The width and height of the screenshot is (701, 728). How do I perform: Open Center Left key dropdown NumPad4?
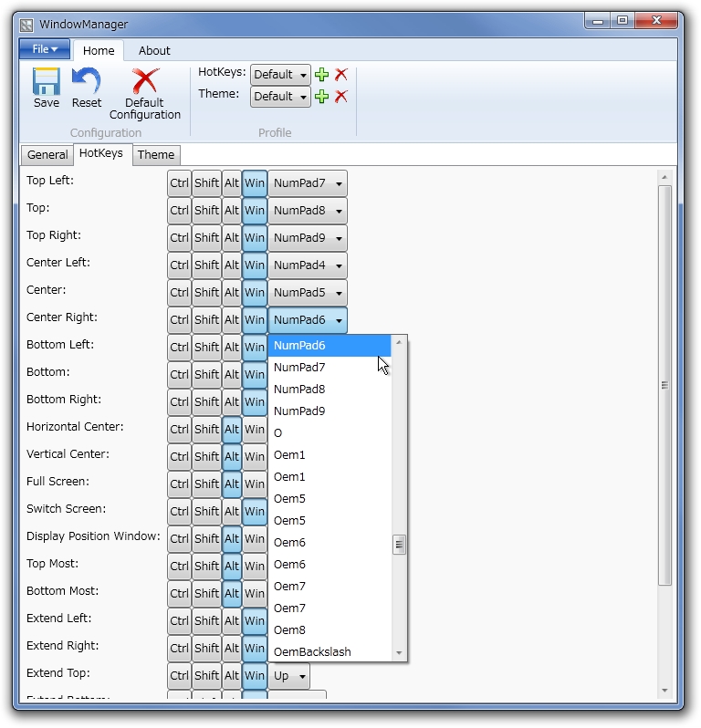point(308,265)
